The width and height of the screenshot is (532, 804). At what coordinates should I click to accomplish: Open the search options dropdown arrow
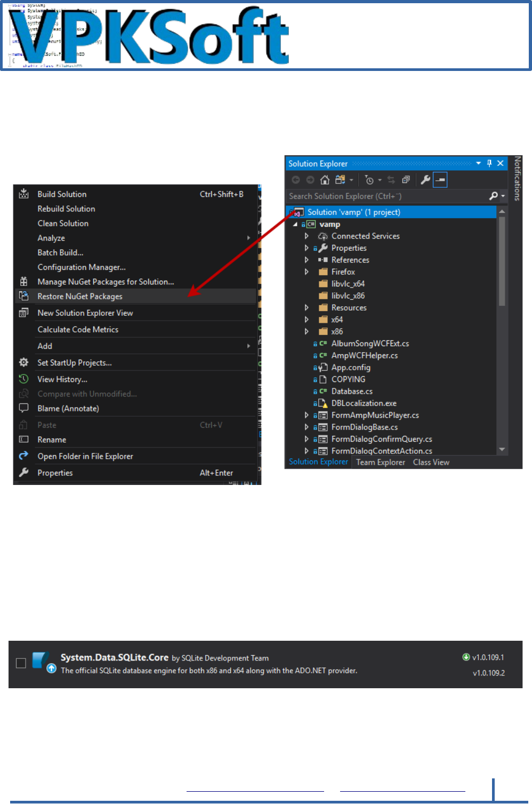[x=503, y=196]
